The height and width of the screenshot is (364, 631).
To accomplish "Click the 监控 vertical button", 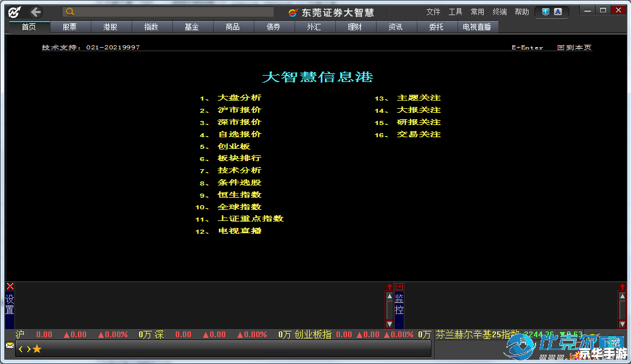I will click(399, 304).
